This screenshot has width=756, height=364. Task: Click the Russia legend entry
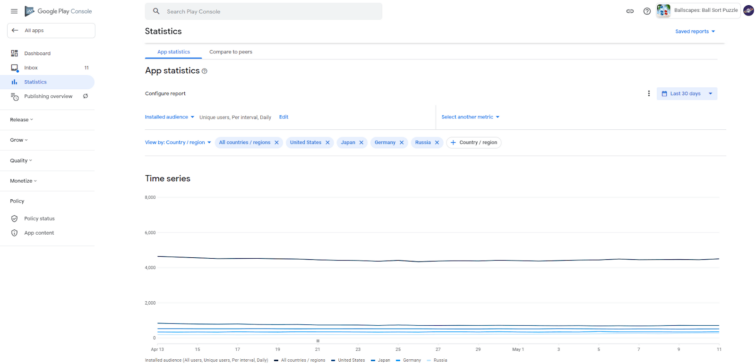coord(436,360)
